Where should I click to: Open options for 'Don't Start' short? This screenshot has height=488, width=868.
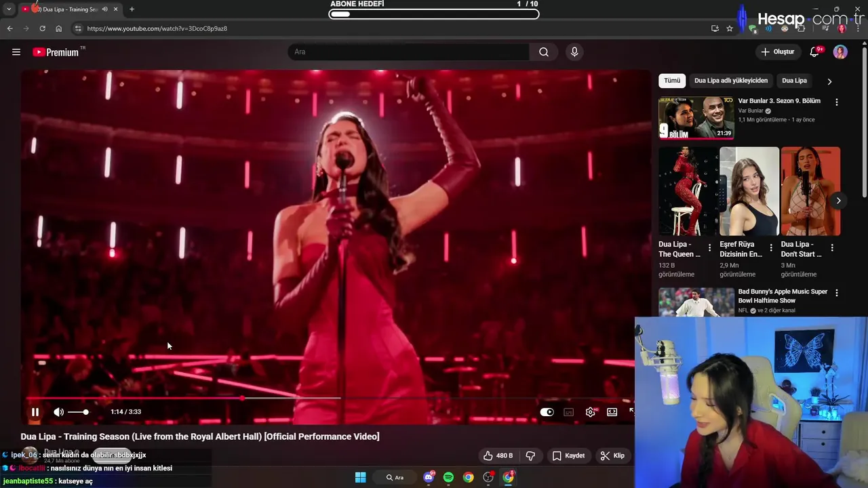click(832, 248)
